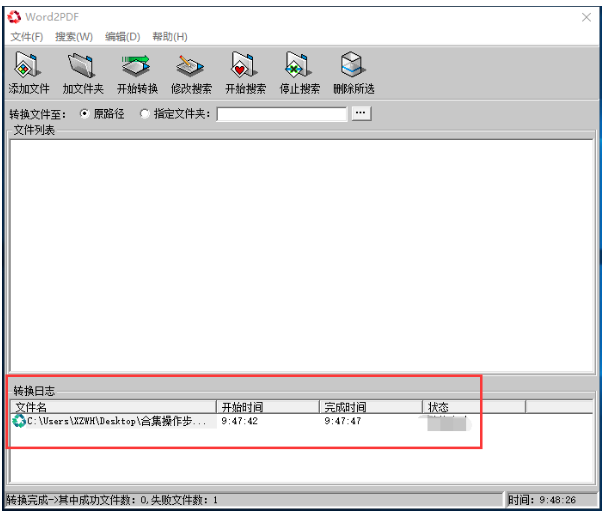Click the 开始转换 (start conversion) icon
Viewport: 610px width, 513px height.
137,73
